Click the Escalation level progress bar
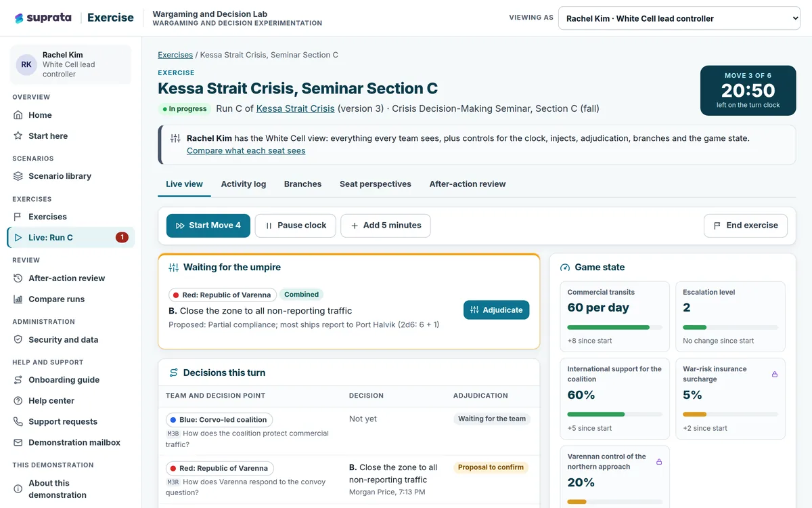This screenshot has width=812, height=508. coord(731,328)
